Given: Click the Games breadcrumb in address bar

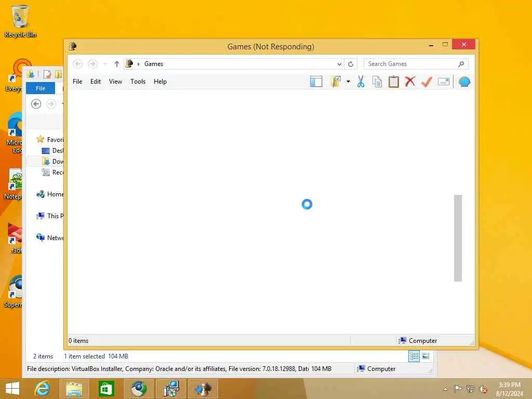Looking at the screenshot, I should pyautogui.click(x=154, y=64).
